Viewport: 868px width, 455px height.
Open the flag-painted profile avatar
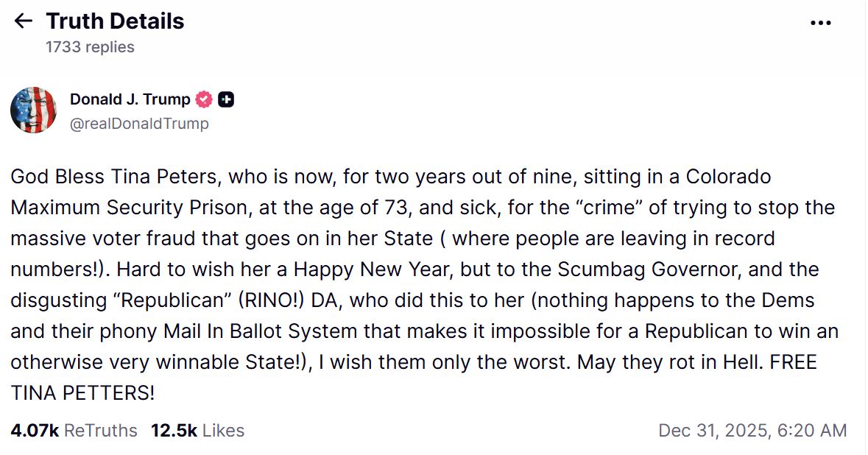(x=34, y=110)
